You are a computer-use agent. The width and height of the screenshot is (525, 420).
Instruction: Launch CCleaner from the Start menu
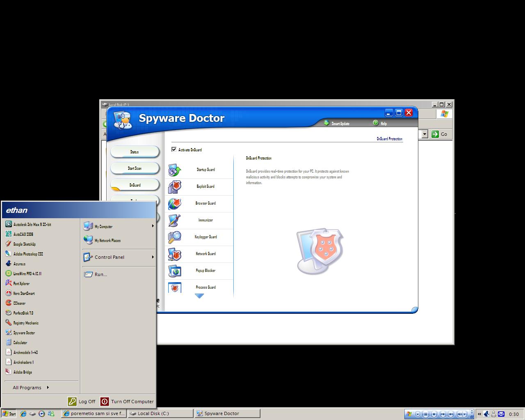pyautogui.click(x=41, y=303)
